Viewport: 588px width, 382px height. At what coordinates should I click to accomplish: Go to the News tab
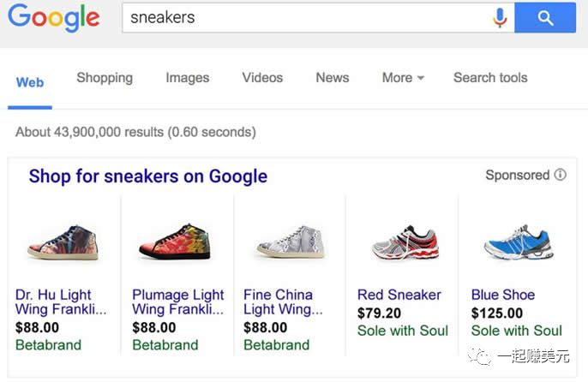[332, 78]
